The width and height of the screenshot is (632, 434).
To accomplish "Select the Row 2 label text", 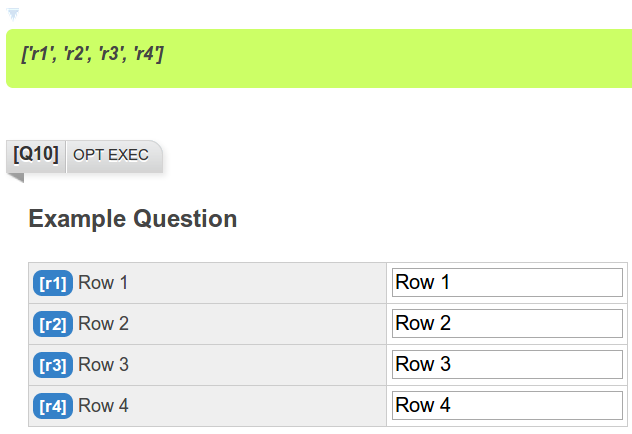I will [x=104, y=324].
